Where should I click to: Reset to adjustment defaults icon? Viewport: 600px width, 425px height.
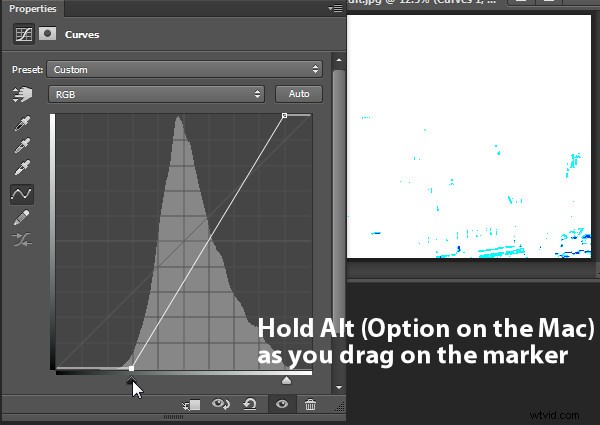250,404
